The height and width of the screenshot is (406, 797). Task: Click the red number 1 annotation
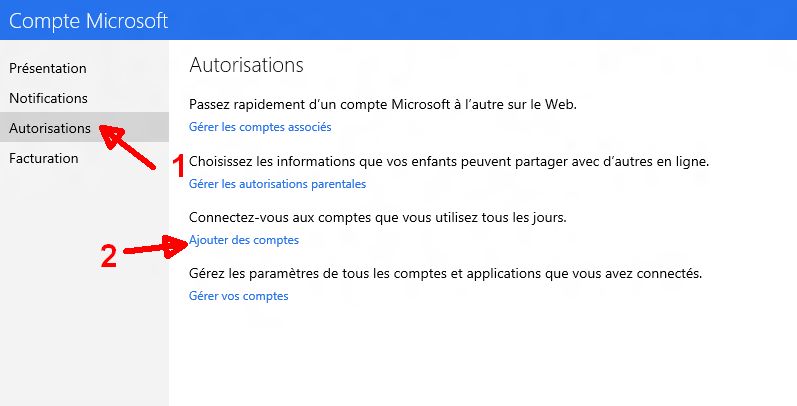pos(180,166)
